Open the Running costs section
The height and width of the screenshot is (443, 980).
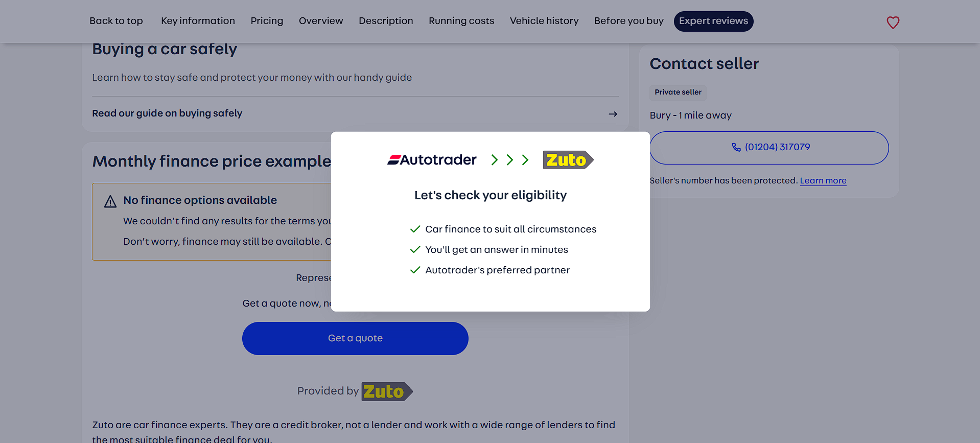(x=461, y=21)
